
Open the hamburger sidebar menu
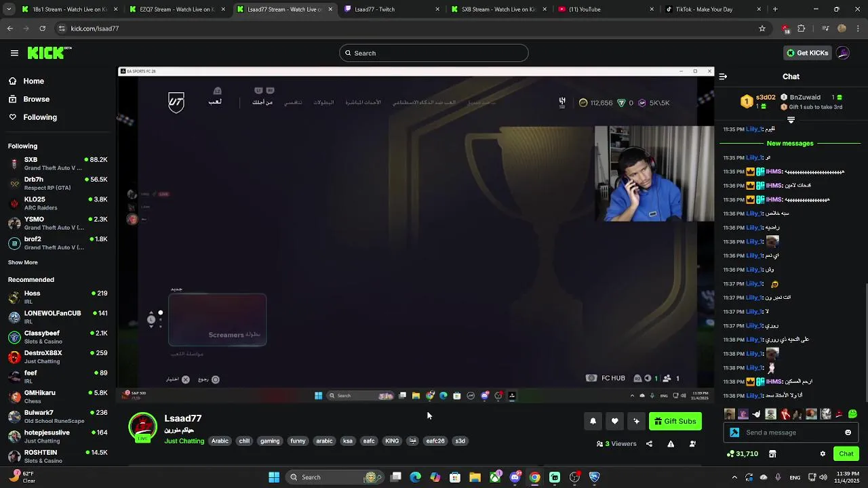coord(14,53)
